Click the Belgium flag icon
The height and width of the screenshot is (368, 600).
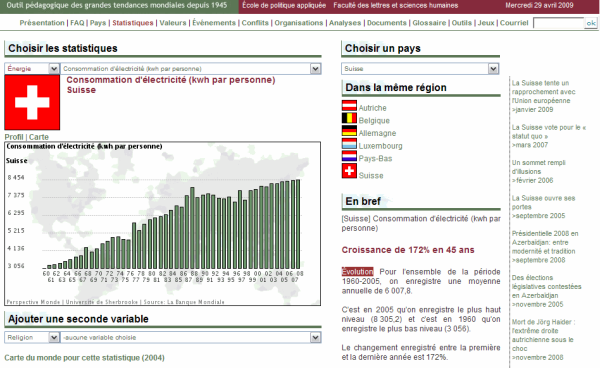click(349, 118)
